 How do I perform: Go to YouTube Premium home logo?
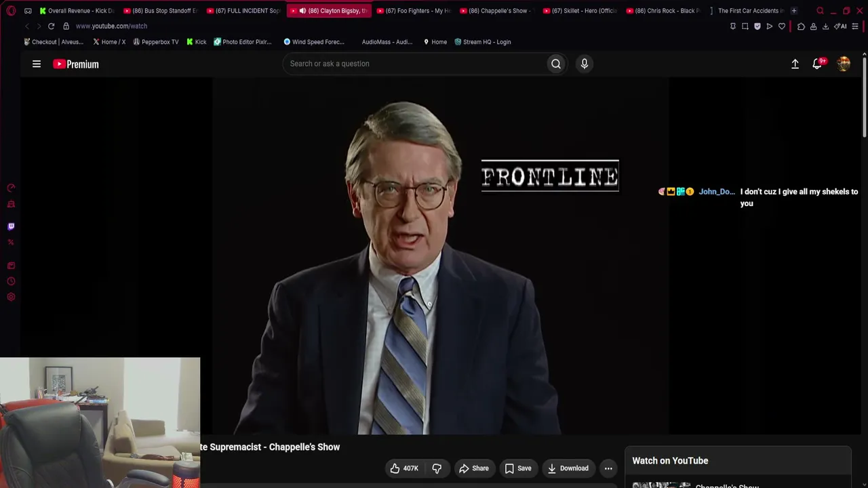(76, 64)
